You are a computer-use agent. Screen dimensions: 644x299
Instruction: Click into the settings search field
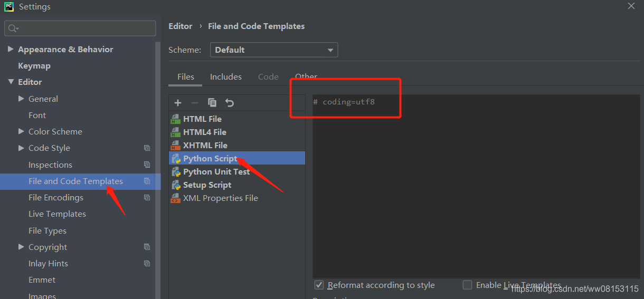[80, 28]
